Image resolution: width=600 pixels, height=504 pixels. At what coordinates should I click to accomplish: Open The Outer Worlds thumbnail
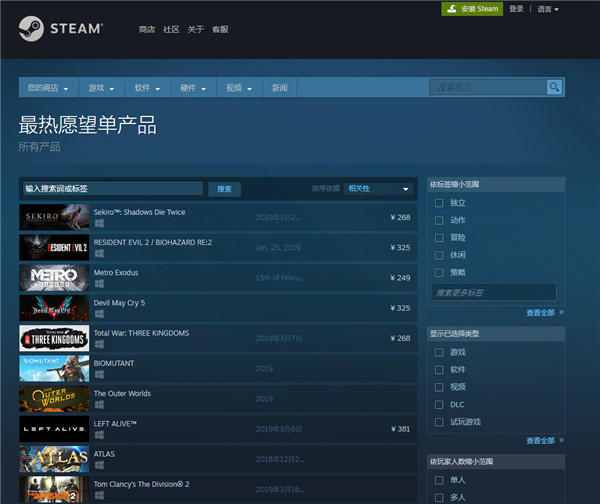(x=54, y=398)
